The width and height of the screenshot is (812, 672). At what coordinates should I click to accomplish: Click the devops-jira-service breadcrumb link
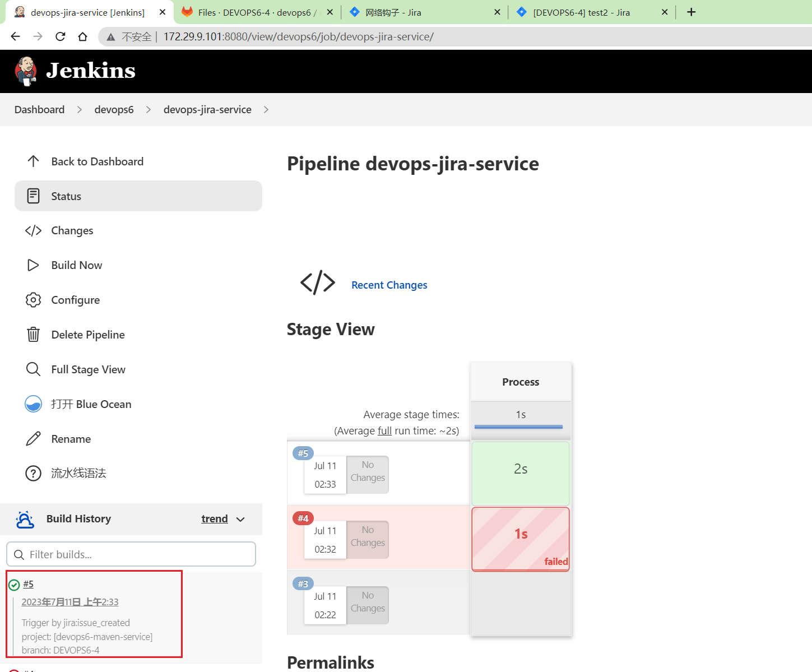[x=207, y=110]
